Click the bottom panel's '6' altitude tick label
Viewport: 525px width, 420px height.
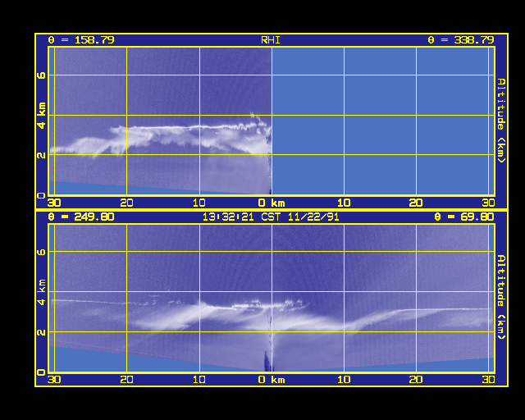41,252
